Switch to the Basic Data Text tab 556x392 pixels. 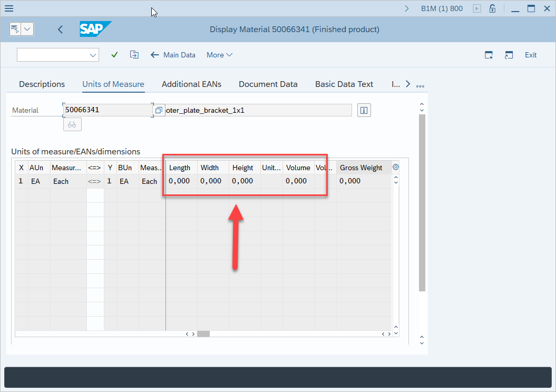pos(344,84)
